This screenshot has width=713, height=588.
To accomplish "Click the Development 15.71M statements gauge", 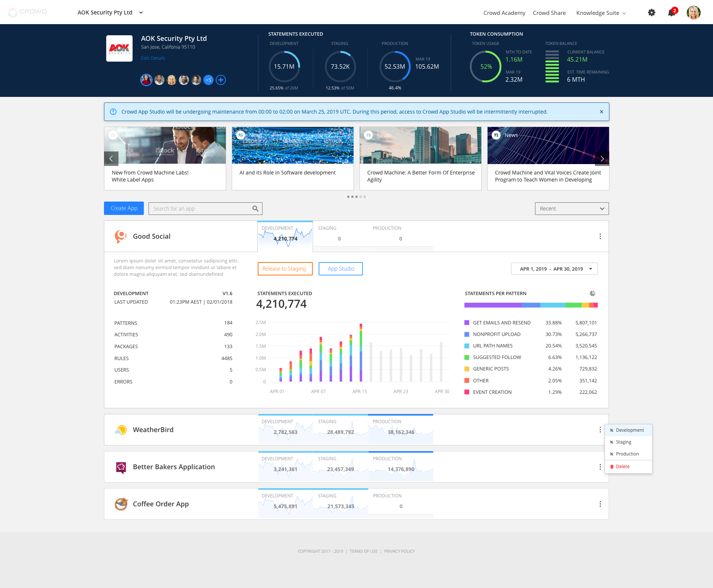I will 284,66.
